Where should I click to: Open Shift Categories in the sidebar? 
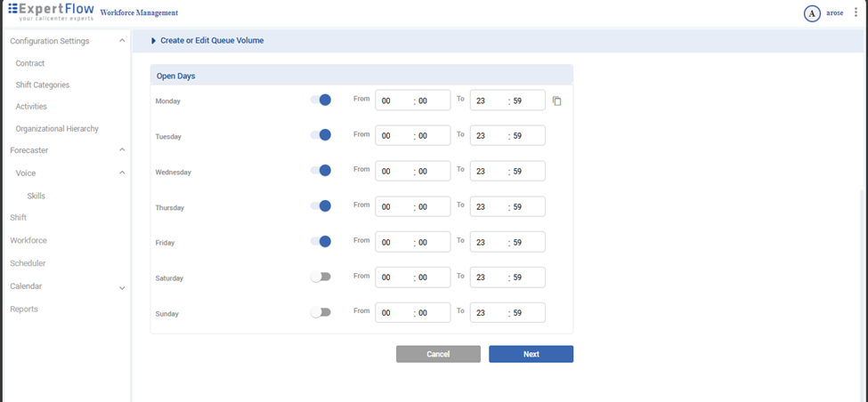[x=43, y=85]
